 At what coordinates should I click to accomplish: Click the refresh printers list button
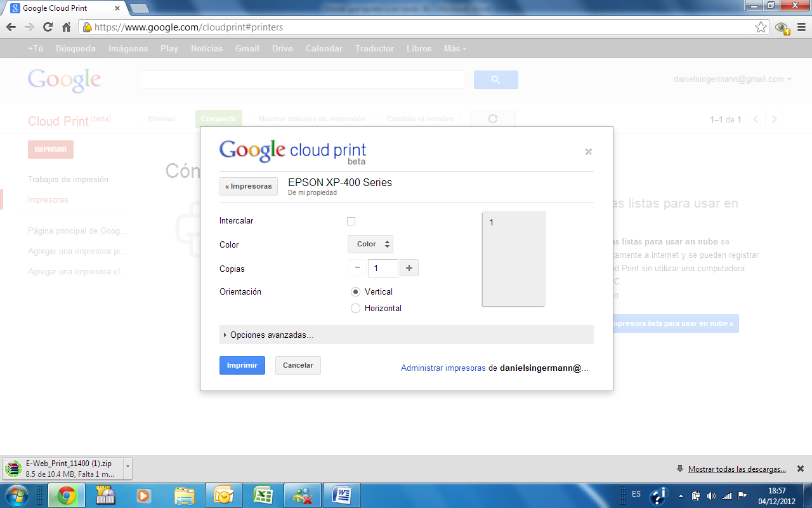click(x=492, y=119)
